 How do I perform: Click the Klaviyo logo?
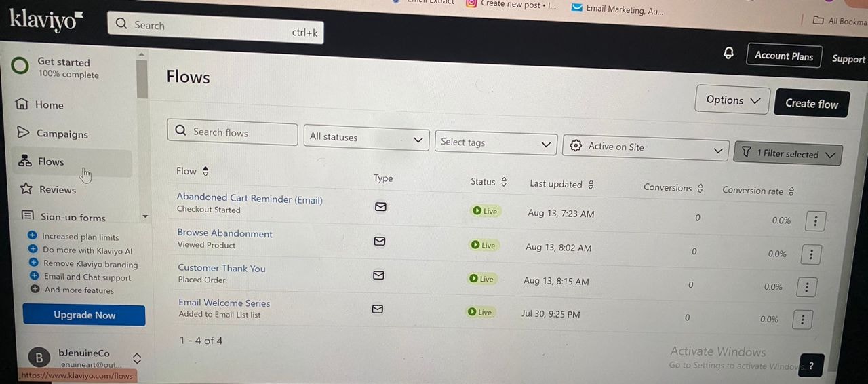click(46, 20)
